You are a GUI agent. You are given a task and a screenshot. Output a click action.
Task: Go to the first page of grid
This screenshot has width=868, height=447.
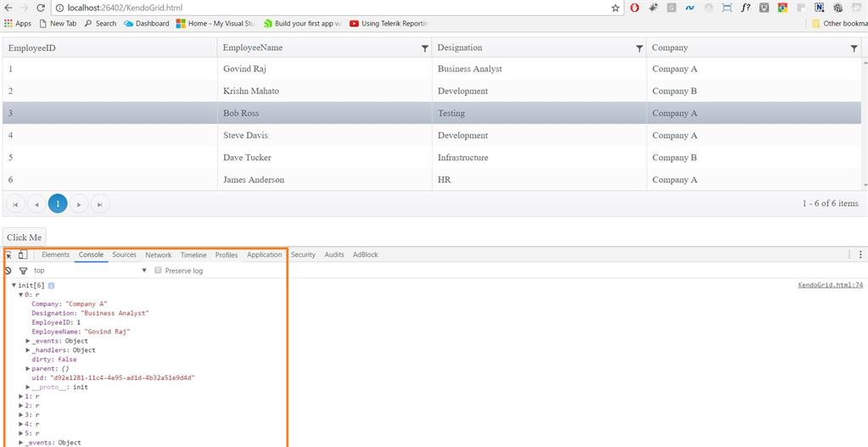(x=15, y=204)
